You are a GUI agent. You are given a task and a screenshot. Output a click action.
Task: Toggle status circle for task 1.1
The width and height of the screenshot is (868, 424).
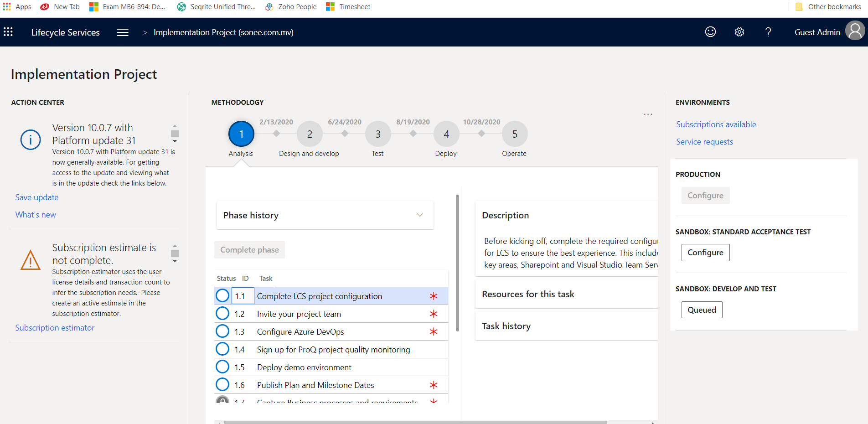pos(222,296)
